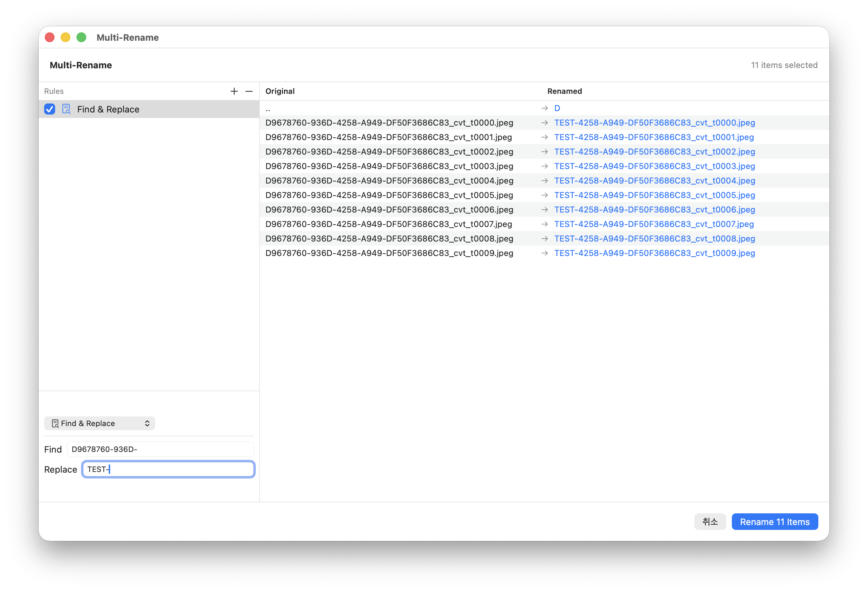Click the Original column header
Screen dimensions: 868x592
(280, 91)
